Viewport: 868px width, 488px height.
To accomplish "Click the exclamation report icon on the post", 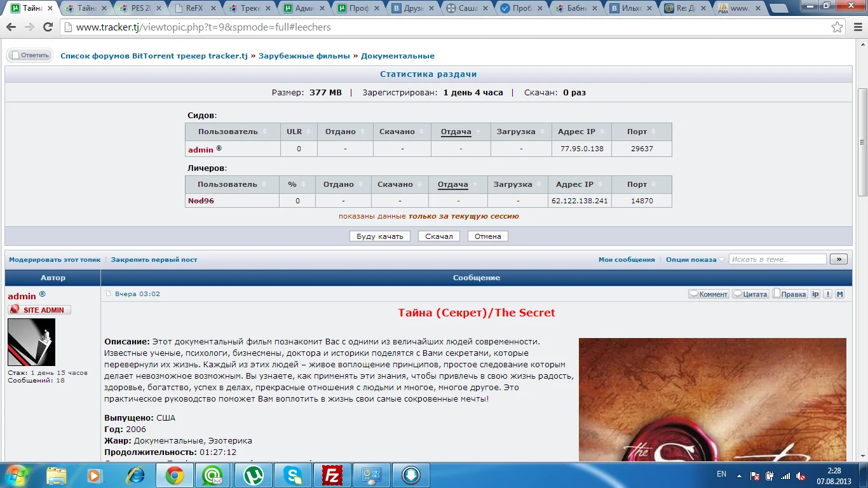I will 828,294.
